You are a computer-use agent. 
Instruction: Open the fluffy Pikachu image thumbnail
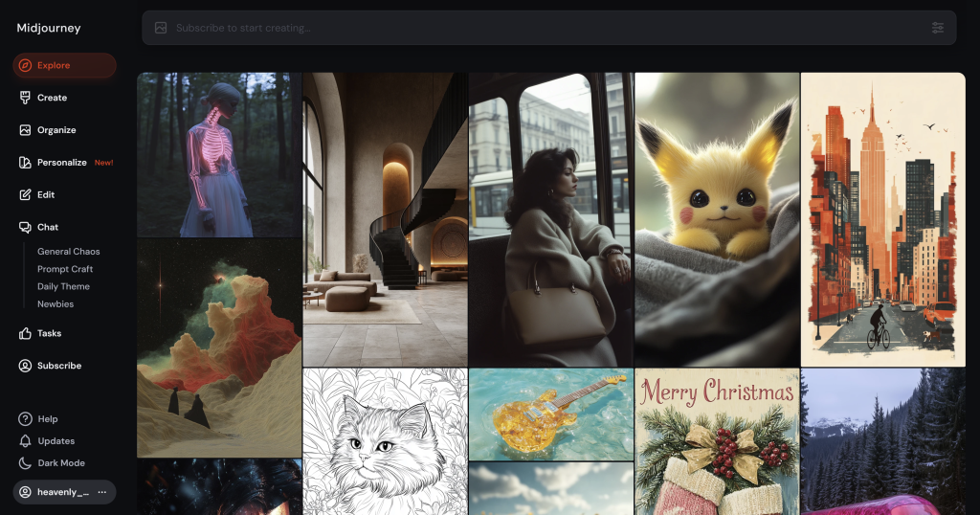point(717,219)
